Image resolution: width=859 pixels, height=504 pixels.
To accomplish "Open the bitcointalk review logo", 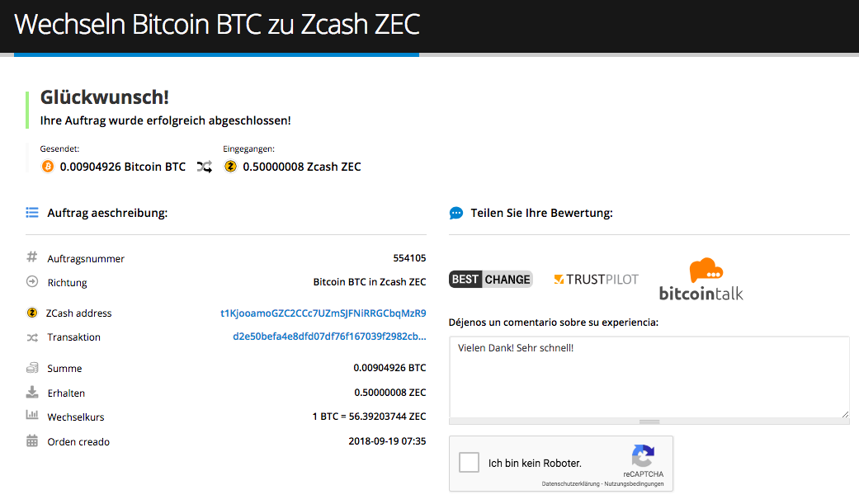I will 701,280.
